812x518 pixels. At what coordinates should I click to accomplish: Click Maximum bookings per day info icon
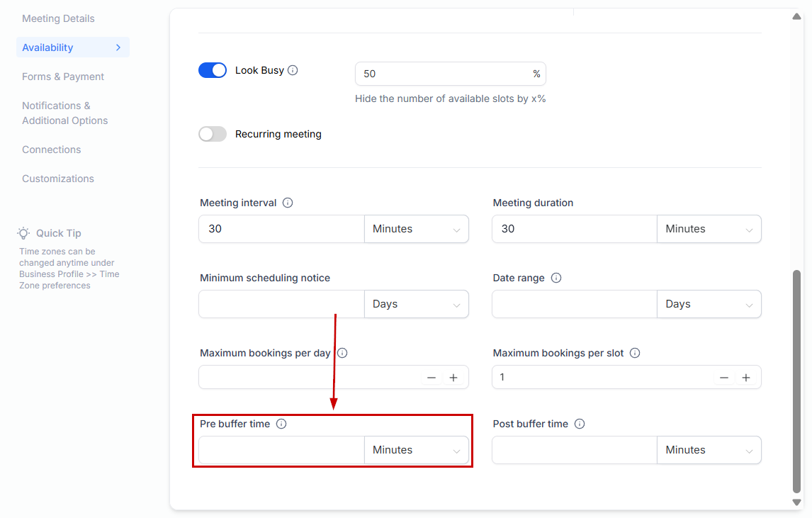pyautogui.click(x=342, y=353)
